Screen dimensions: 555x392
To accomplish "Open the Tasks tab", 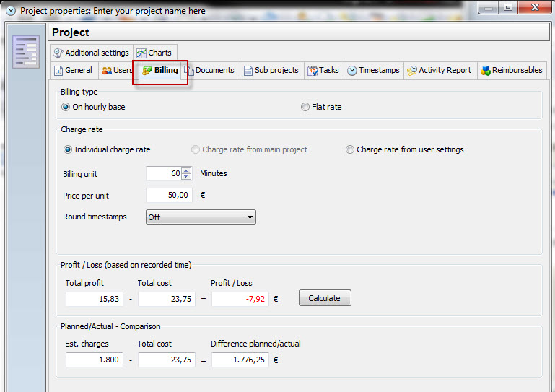I will [323, 71].
